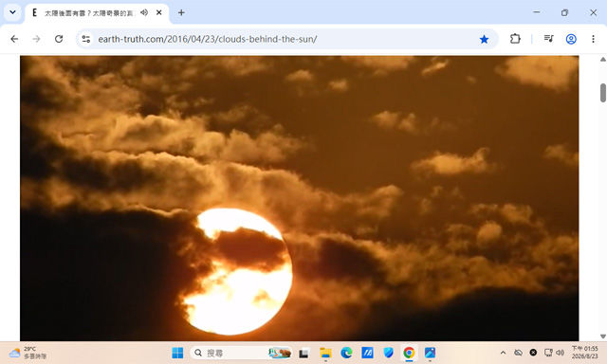Open the Chrome profile avatar

pos(571,39)
